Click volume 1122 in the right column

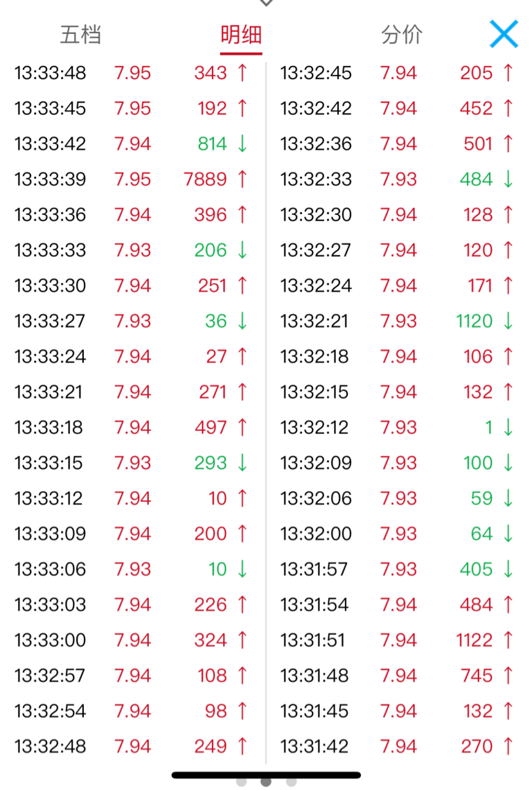pyautogui.click(x=475, y=640)
